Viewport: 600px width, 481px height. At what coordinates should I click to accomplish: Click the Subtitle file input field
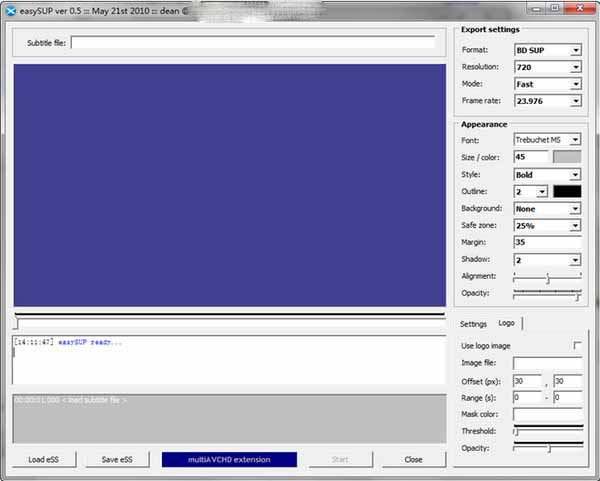tap(253, 42)
